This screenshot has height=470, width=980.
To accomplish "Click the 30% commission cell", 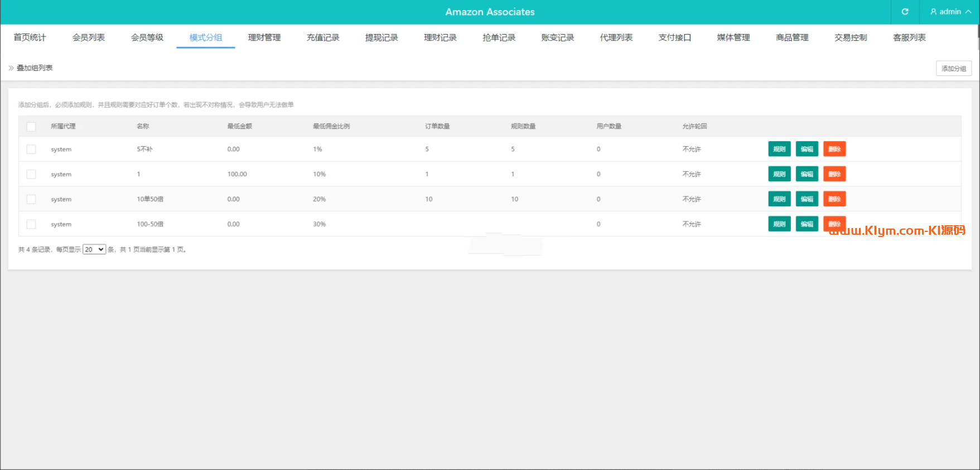I will point(319,224).
